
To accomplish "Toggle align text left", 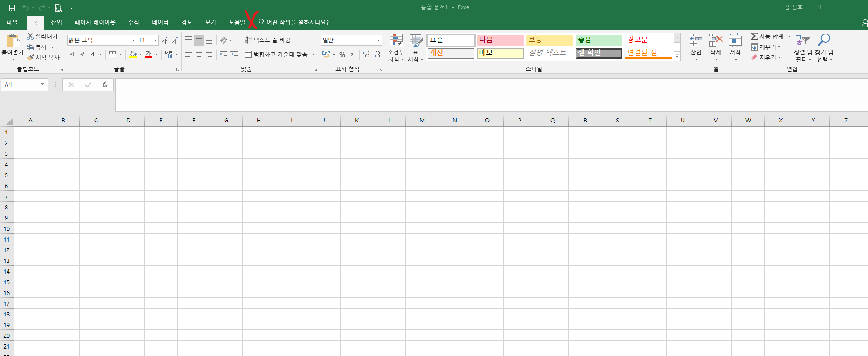I will click(x=189, y=54).
